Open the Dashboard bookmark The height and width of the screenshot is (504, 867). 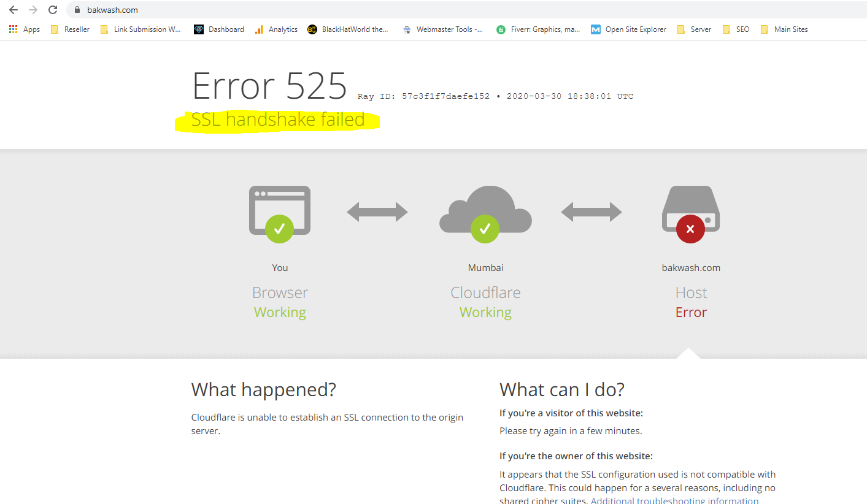click(x=219, y=29)
